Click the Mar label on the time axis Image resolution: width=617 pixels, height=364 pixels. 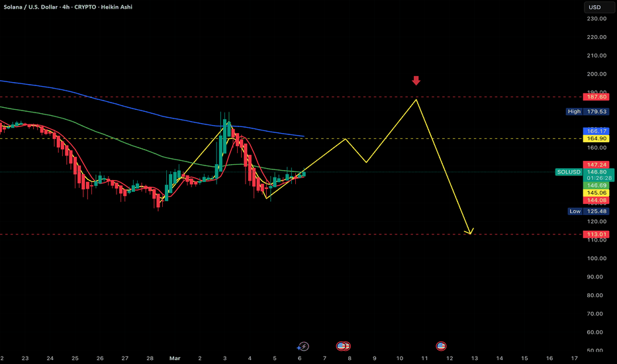click(175, 358)
